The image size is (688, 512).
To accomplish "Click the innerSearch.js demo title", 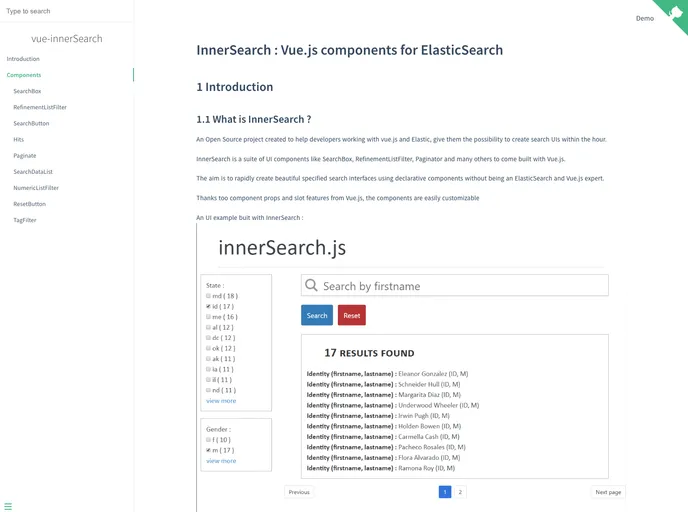I will coord(282,247).
